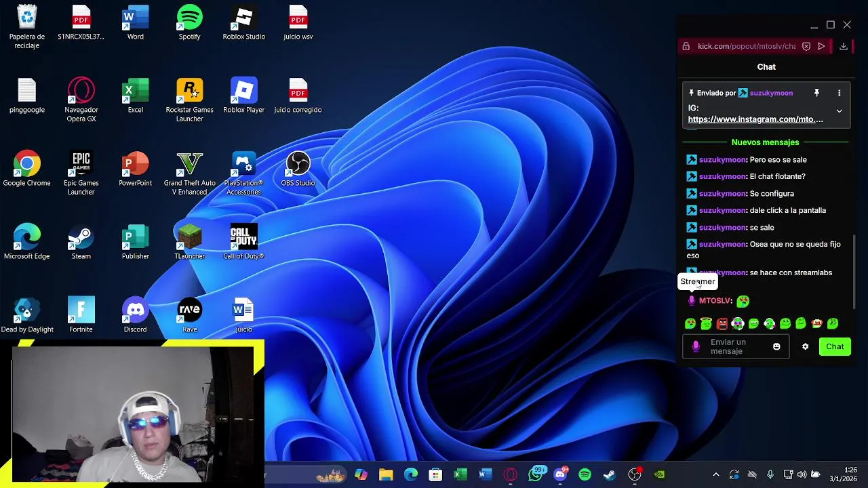Open the Publisher desktop shortcut
This screenshot has height=488, width=868.
(x=136, y=243)
